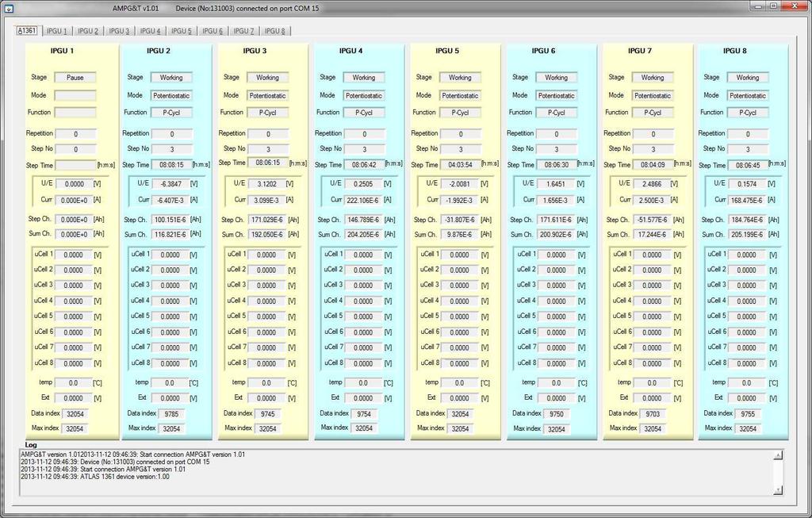
Task: Select IPGU 4 Step Time 08:06:42
Action: tap(364, 165)
